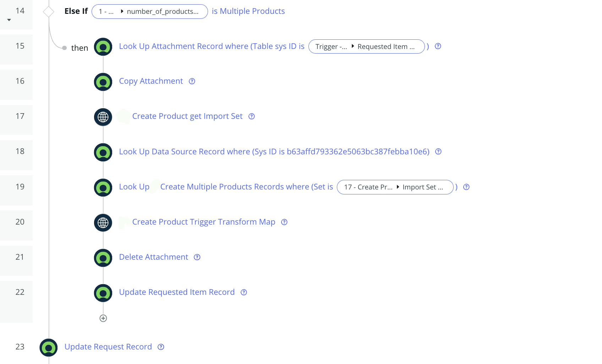Open help icon next to Delete Attachment
The width and height of the screenshot is (602, 364).
click(197, 257)
